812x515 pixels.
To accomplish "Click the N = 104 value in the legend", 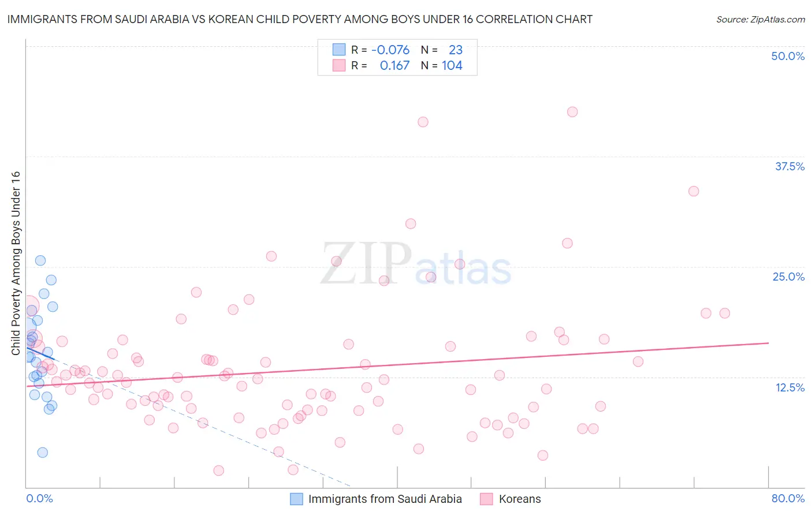I will pos(442,66).
